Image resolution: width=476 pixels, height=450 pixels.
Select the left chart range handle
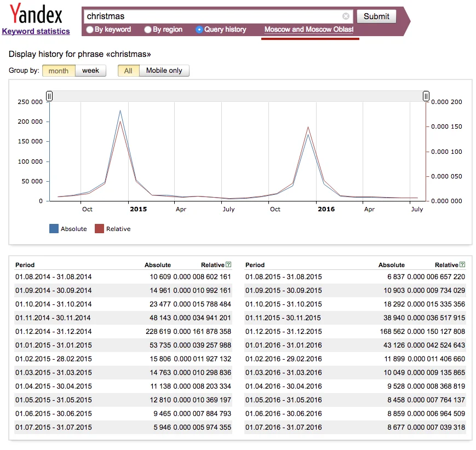[x=49, y=96]
